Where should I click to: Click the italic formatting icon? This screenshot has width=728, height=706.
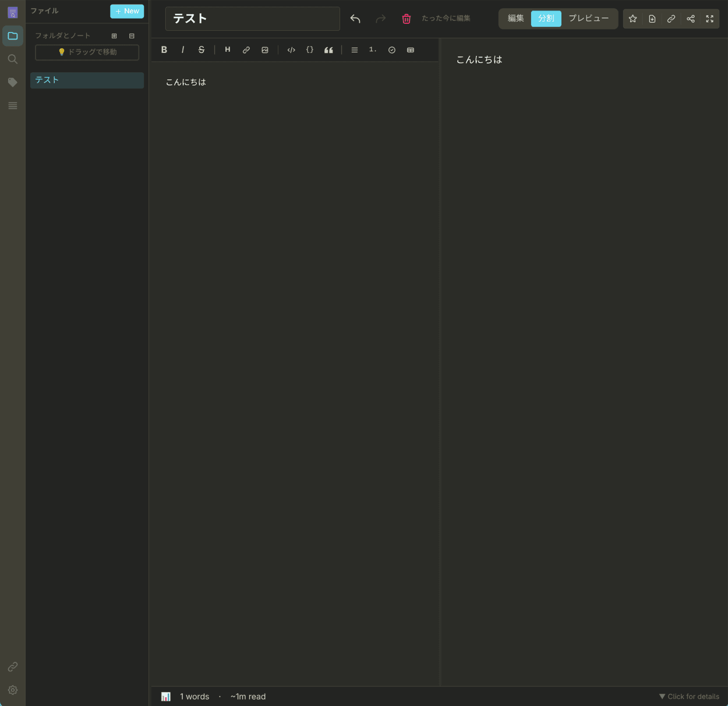coord(183,50)
